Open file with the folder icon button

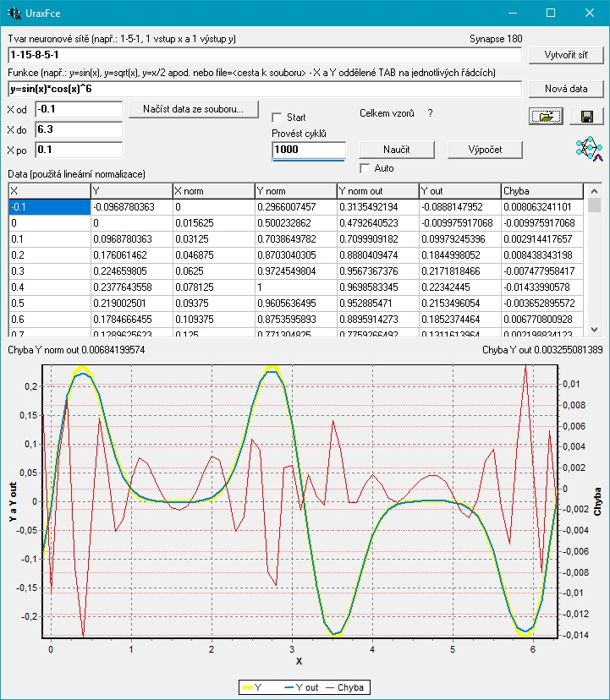coord(546,117)
